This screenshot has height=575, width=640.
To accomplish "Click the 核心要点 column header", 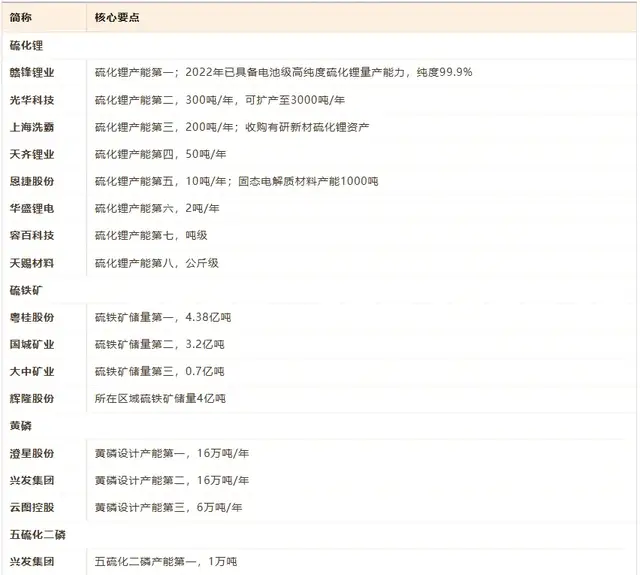I will (117, 17).
